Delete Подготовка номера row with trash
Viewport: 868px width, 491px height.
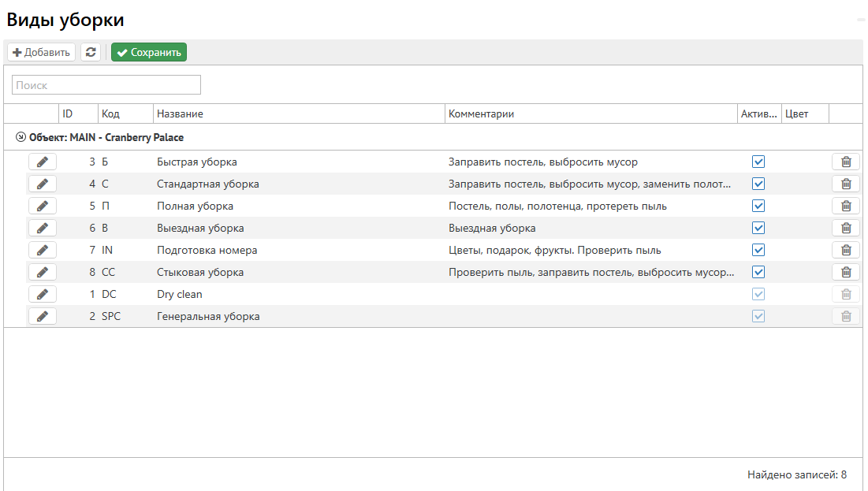click(x=846, y=250)
